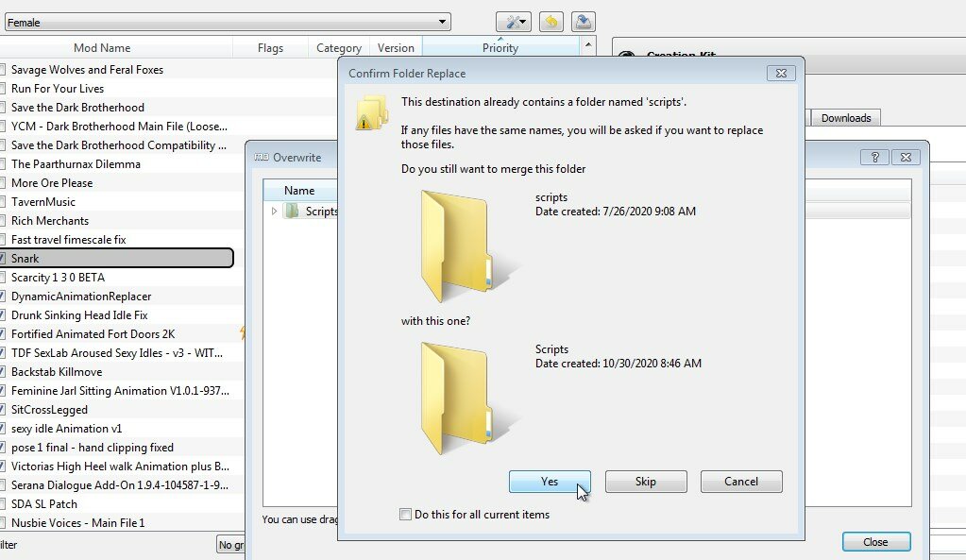Toggle checkbox for Snark mod
This screenshot has height=560, width=966.
pyautogui.click(x=2, y=259)
